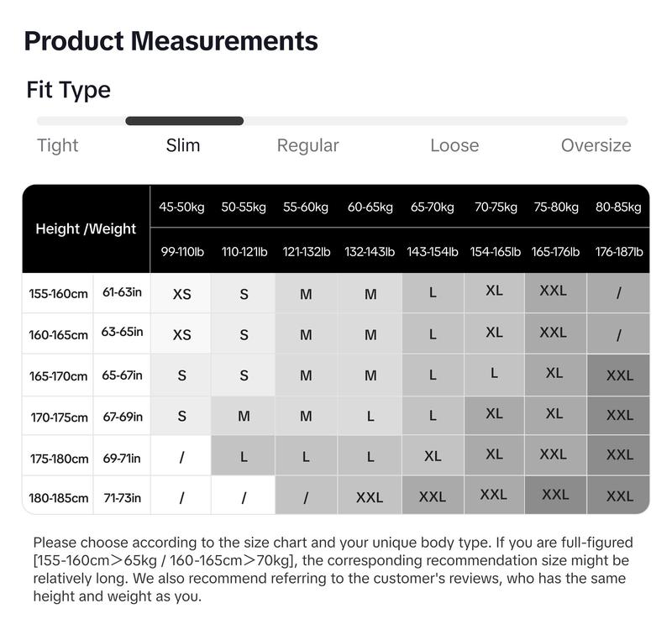This screenshot has width=672, height=619.
Task: Select the 165-176lb column header
Action: tap(555, 251)
